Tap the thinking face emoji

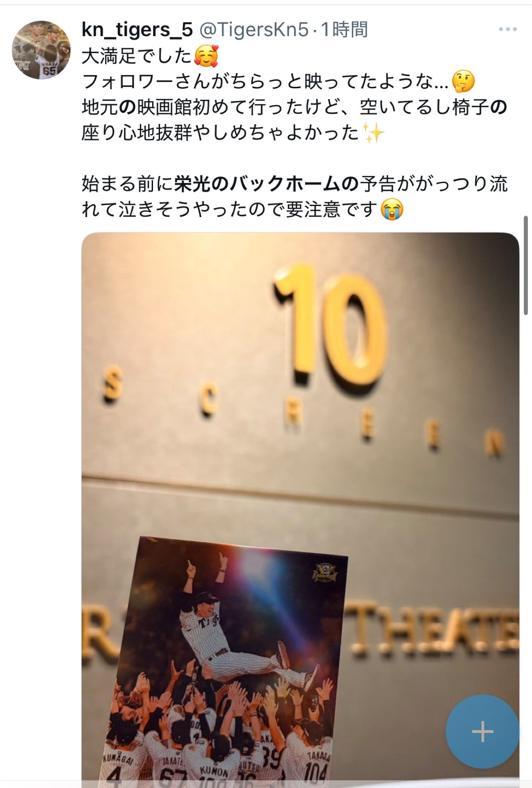(463, 81)
